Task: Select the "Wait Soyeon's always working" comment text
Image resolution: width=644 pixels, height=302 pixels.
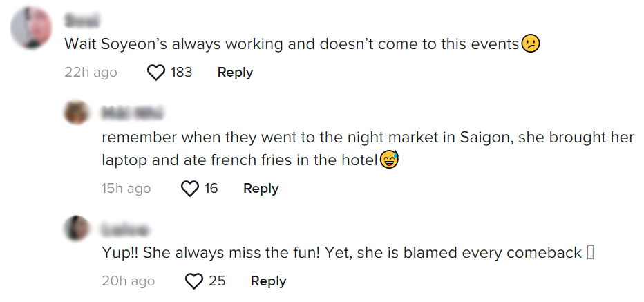Action: click(290, 44)
